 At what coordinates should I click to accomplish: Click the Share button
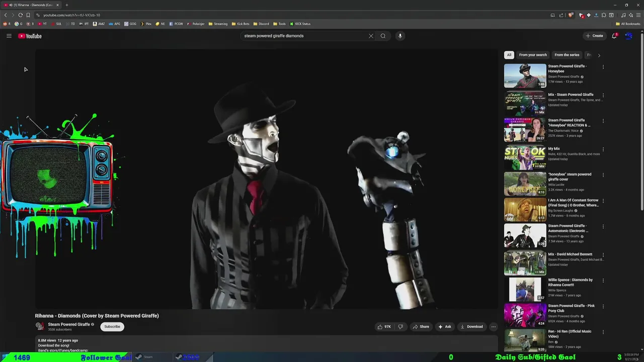(421, 326)
